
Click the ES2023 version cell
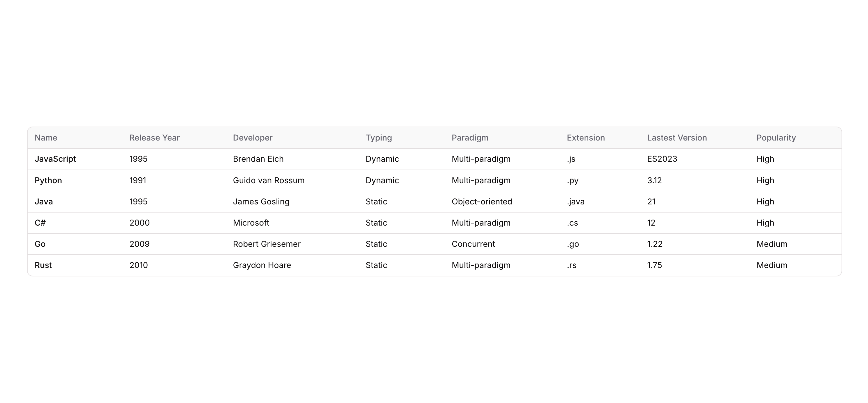click(x=662, y=159)
